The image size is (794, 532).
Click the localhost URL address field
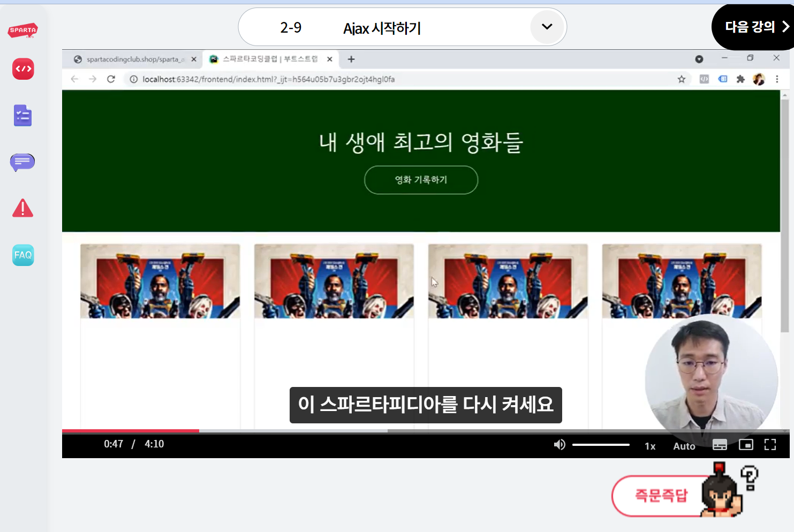[268, 79]
